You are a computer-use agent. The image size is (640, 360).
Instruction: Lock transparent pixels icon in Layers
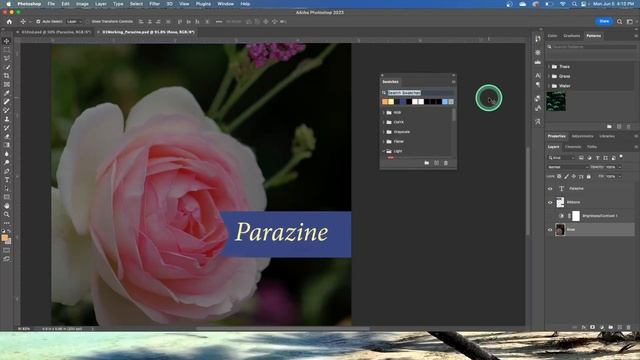559,176
